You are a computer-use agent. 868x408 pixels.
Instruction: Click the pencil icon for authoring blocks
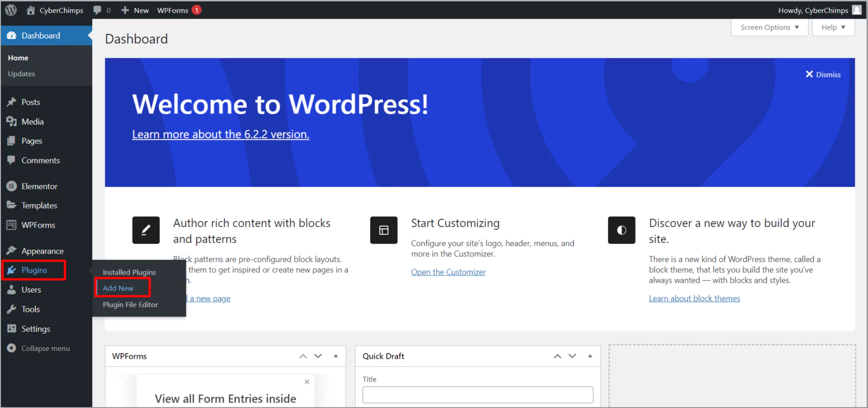(146, 230)
